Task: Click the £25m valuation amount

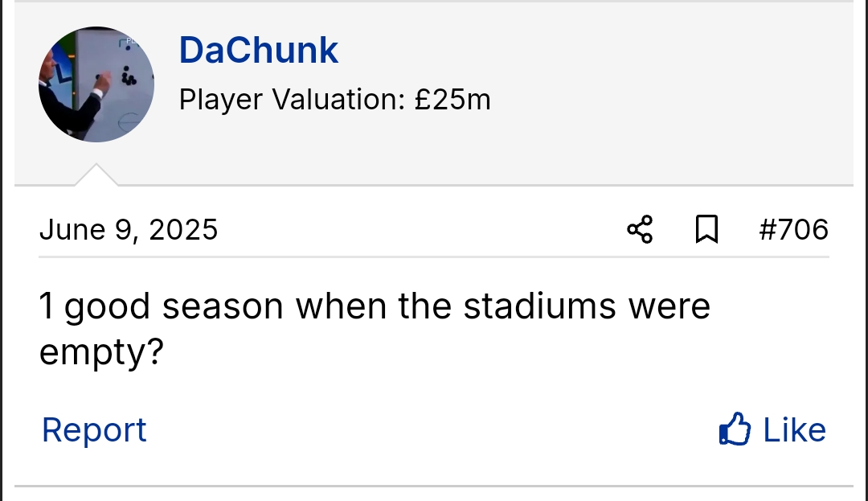Action: tap(452, 100)
